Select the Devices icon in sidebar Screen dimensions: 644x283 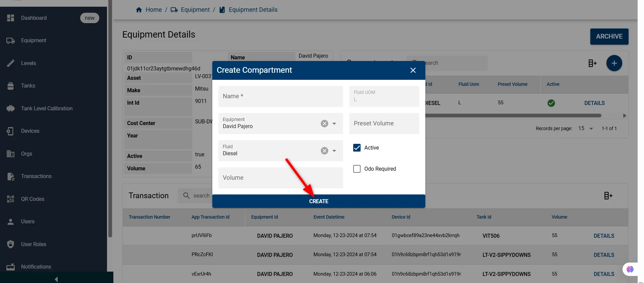[x=11, y=131]
